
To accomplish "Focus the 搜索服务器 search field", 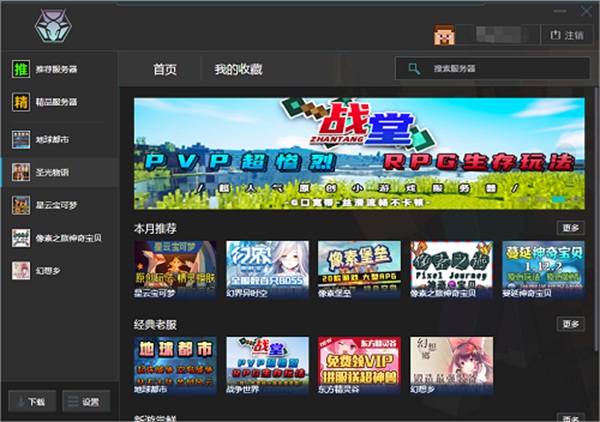I will coord(492,69).
